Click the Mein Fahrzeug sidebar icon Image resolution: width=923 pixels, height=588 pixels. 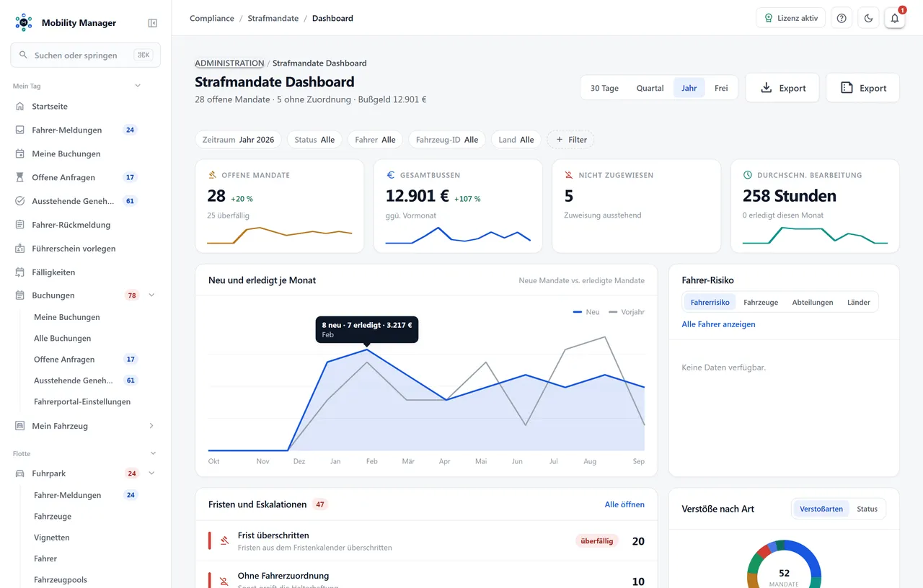[20, 426]
